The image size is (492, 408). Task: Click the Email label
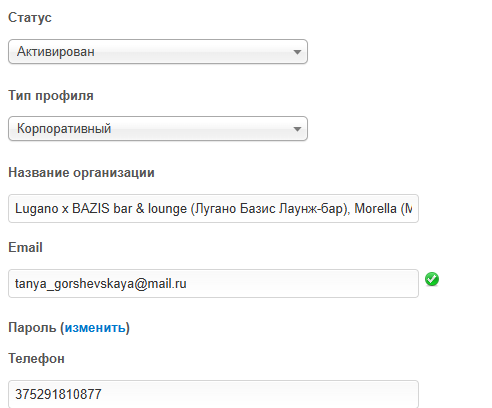[25, 248]
